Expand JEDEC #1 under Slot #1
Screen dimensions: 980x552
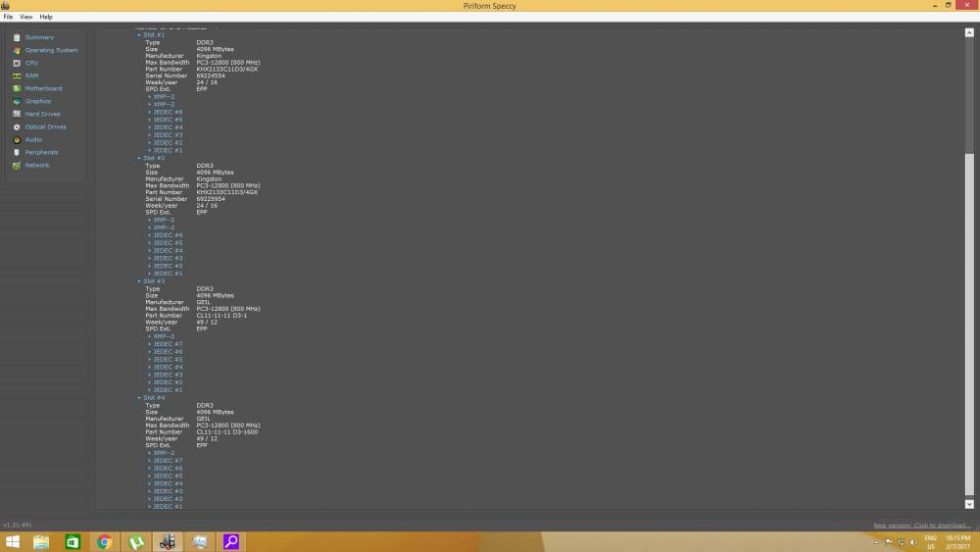(149, 151)
